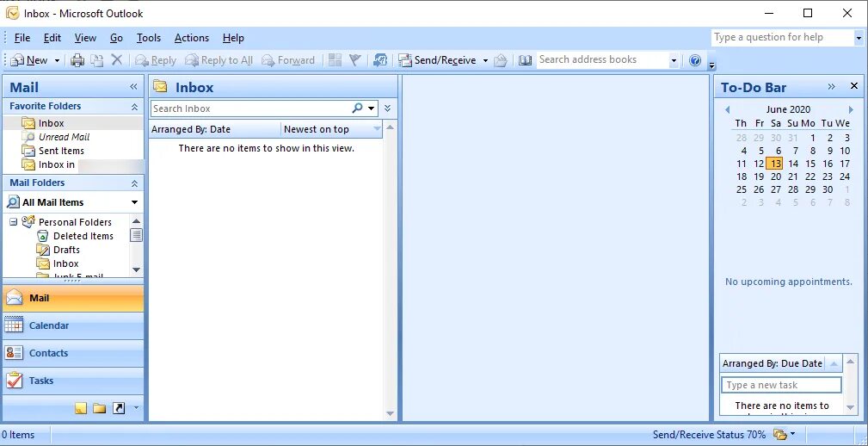Screen dimensions: 868x446
Task: Open the Tools menu
Action: 149,38
